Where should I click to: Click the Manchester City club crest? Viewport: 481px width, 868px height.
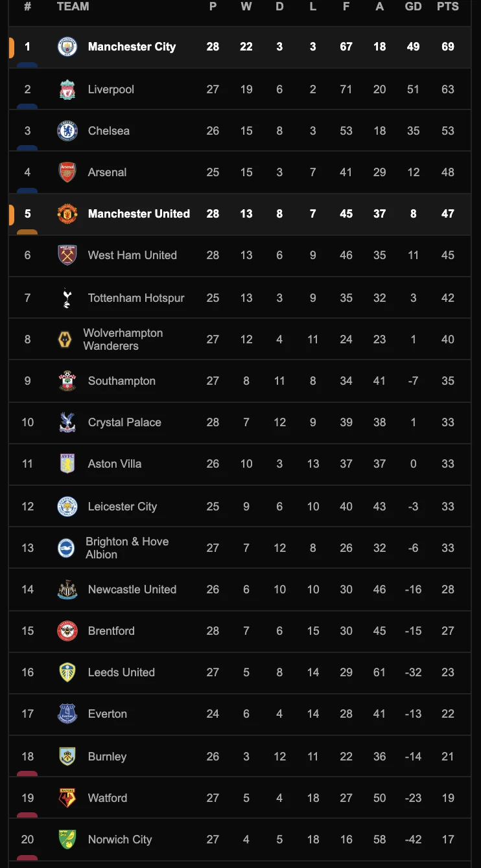coord(67,47)
